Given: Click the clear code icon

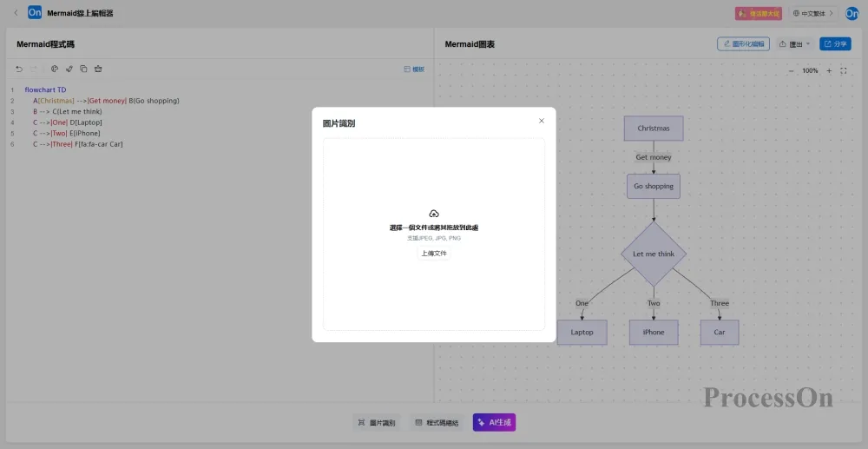Looking at the screenshot, I should coord(98,69).
